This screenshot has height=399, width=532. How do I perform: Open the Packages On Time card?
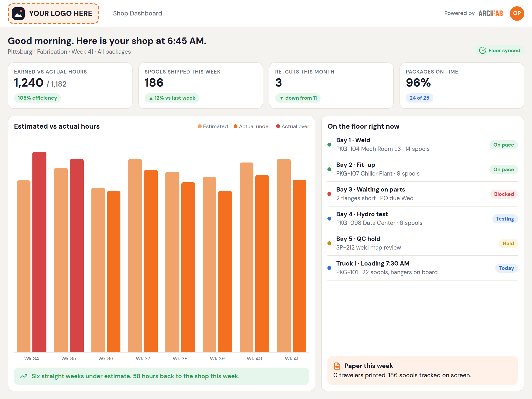pos(462,86)
